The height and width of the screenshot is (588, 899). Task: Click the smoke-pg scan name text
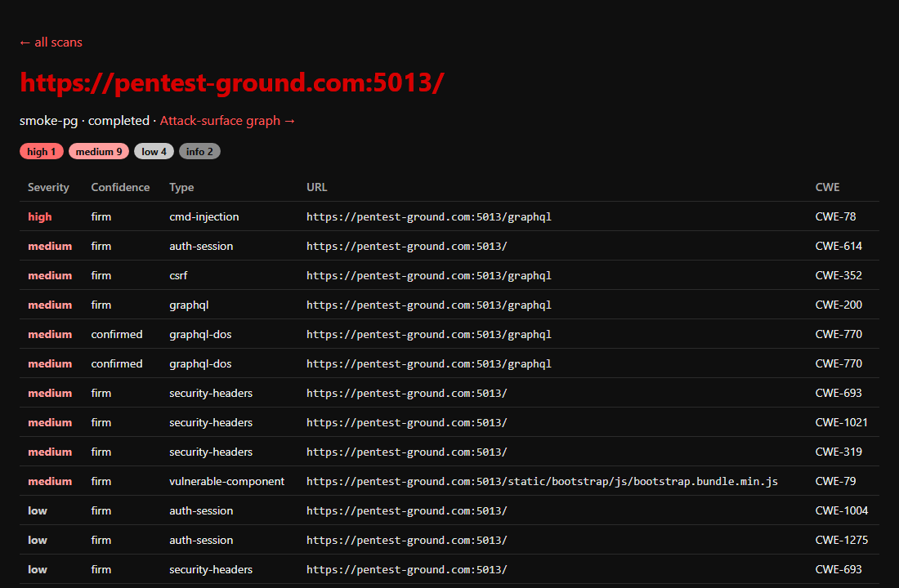pyautogui.click(x=49, y=121)
